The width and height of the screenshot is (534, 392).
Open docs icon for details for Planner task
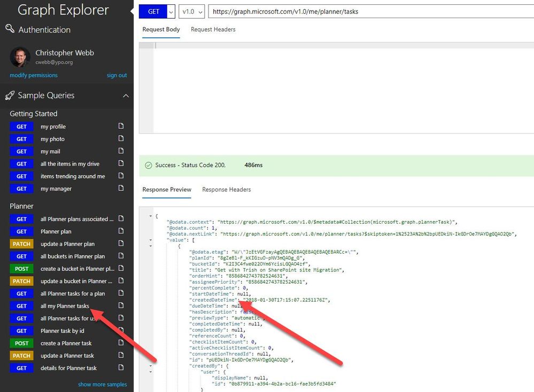121,367
